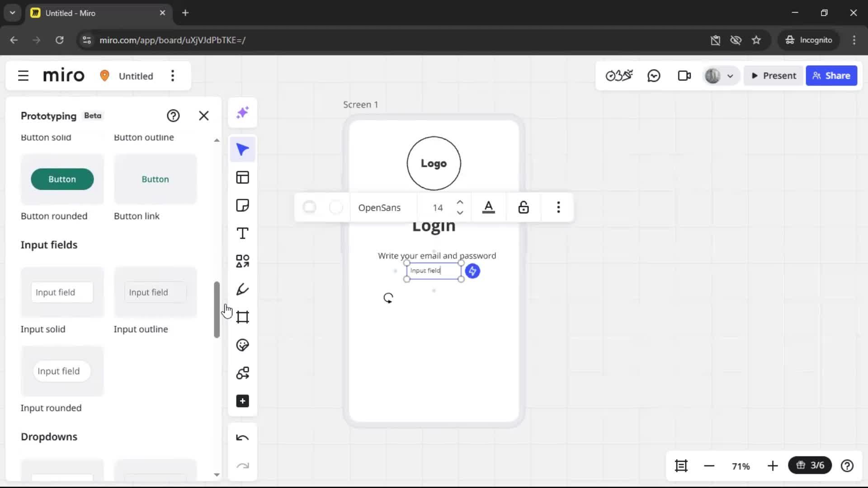Open the frames list icon
The height and width of the screenshot is (488, 868).
681,466
